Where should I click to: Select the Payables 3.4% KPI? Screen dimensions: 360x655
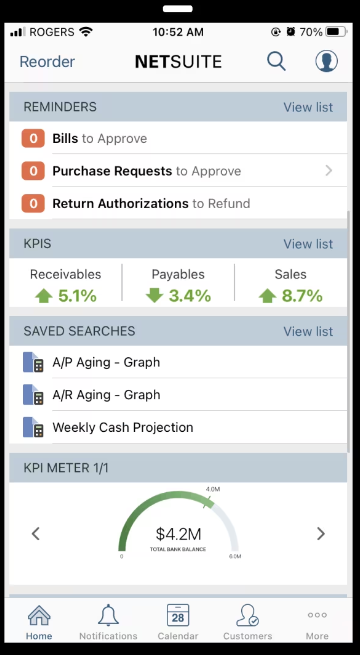178,286
